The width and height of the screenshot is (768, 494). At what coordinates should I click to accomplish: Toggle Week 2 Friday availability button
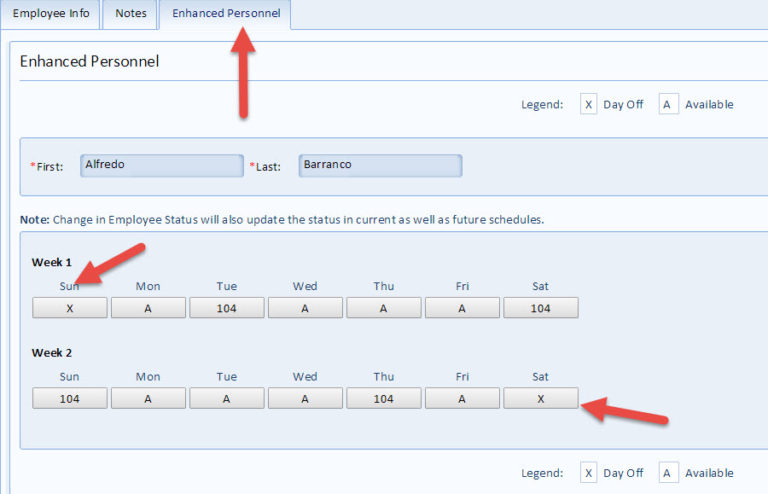coord(462,399)
